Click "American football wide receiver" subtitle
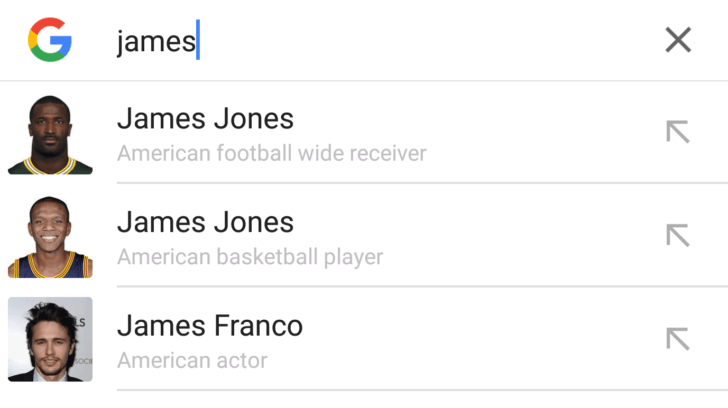 (272, 154)
